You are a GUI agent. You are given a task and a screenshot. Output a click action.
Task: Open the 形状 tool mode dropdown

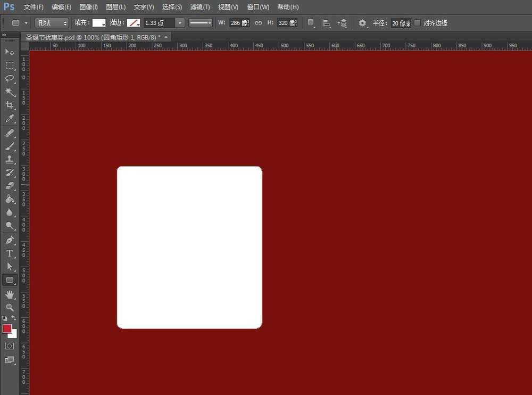(x=52, y=23)
